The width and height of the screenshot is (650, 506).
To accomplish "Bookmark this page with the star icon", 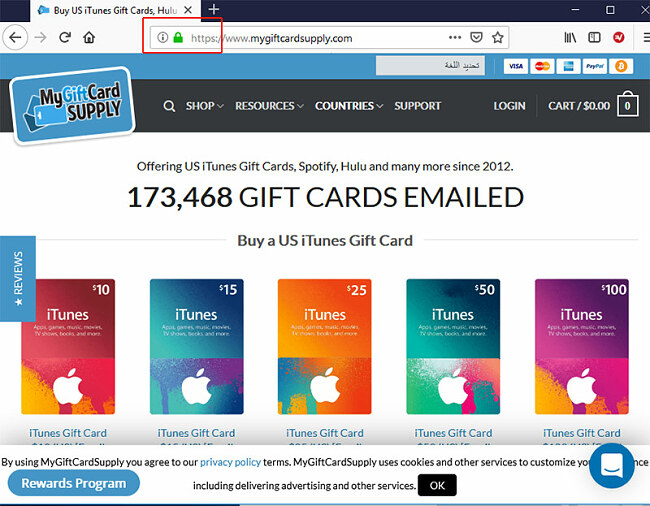I will pos(497,38).
